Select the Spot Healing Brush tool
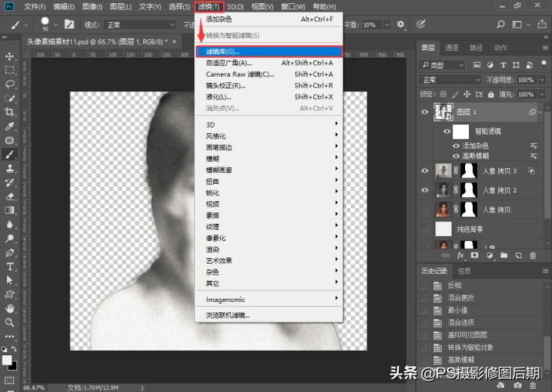 click(9, 140)
